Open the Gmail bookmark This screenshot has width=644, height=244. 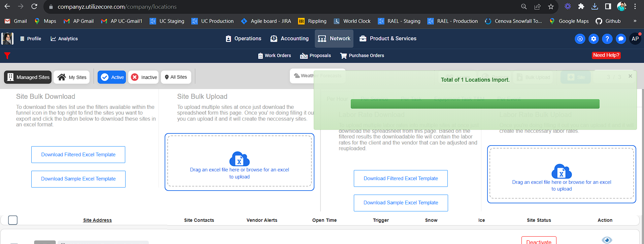(15, 21)
